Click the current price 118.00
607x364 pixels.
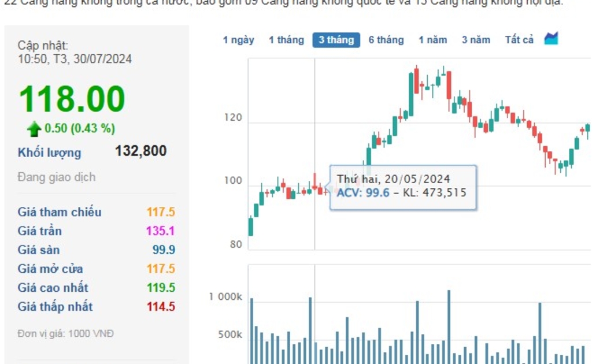72,99
